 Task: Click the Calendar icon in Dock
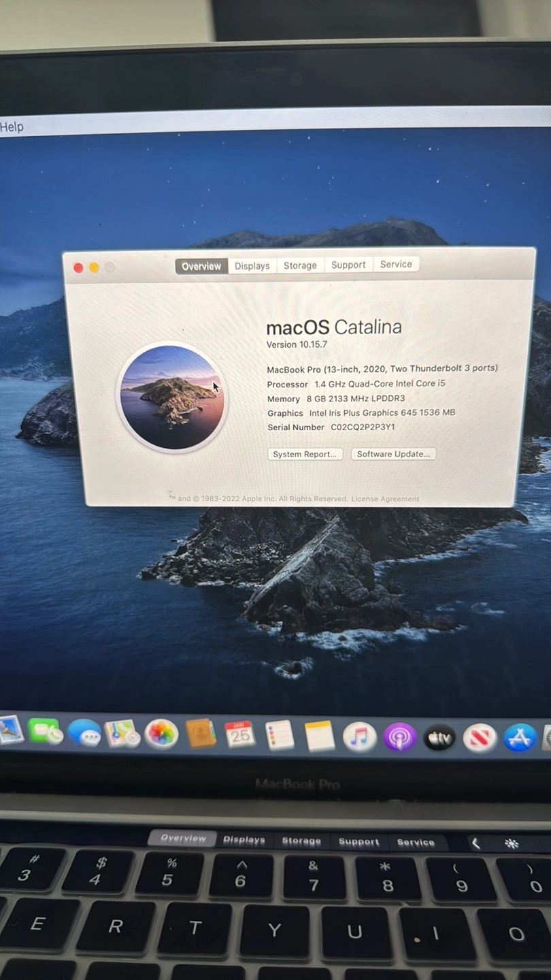coord(239,735)
